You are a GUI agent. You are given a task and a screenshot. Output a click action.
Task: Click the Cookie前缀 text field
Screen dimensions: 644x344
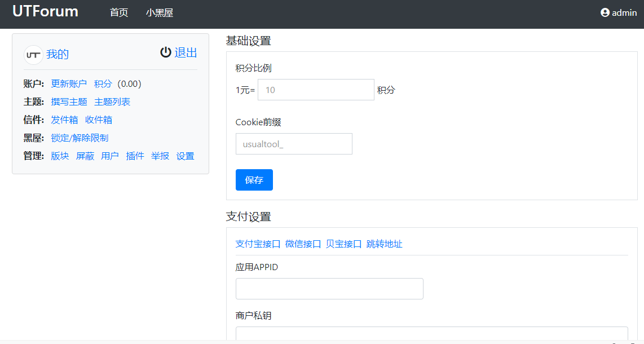294,144
